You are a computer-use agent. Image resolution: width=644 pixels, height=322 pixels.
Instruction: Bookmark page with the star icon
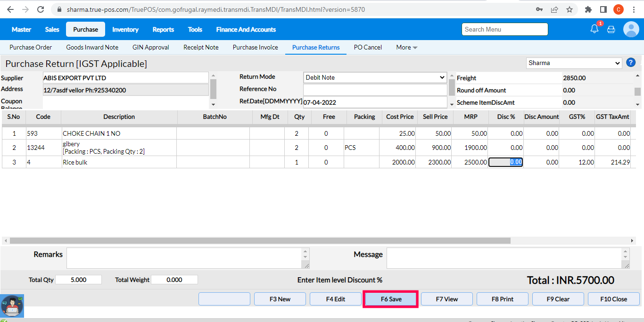[569, 9]
